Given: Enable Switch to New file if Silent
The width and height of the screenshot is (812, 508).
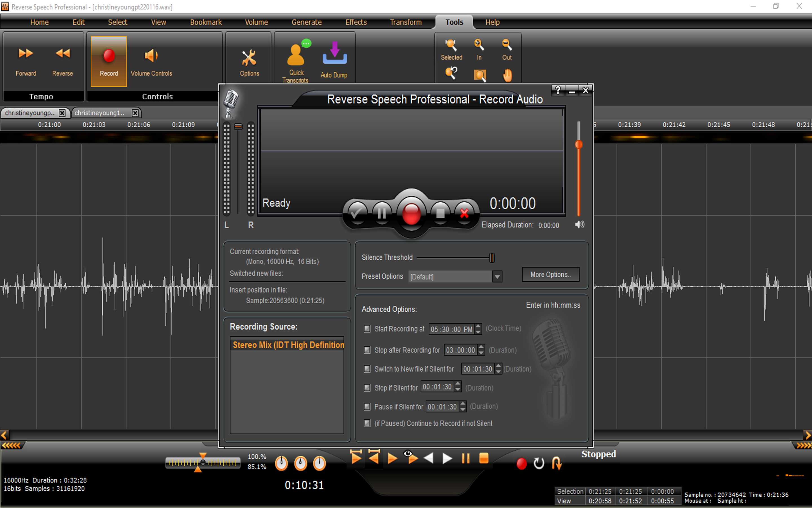Looking at the screenshot, I should 367,369.
